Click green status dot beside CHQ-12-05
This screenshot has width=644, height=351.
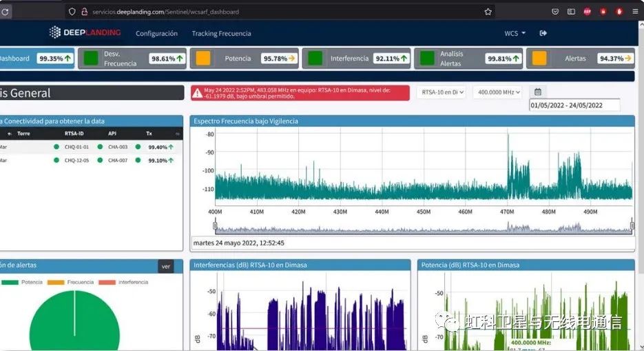click(56, 160)
